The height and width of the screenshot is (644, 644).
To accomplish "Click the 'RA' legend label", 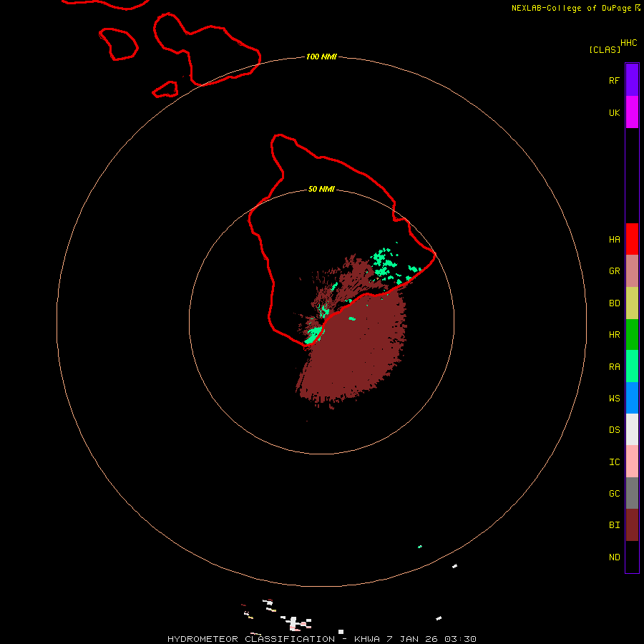I will pos(614,367).
